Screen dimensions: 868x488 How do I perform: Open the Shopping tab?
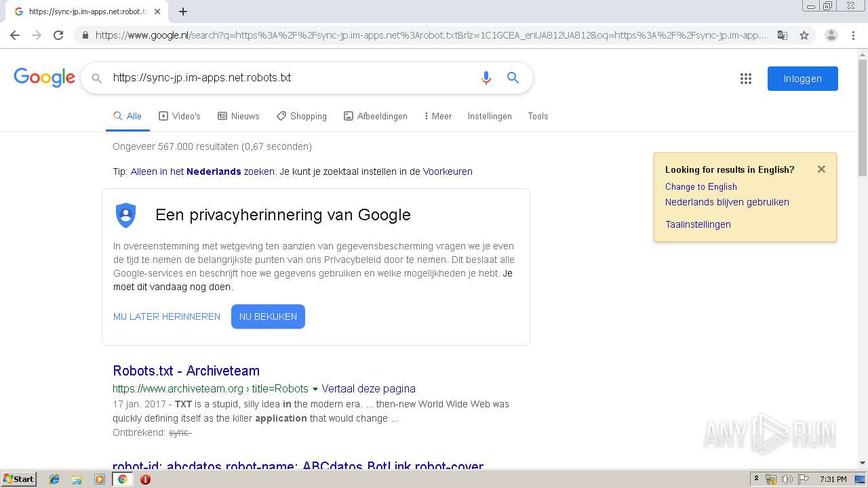[x=302, y=116]
